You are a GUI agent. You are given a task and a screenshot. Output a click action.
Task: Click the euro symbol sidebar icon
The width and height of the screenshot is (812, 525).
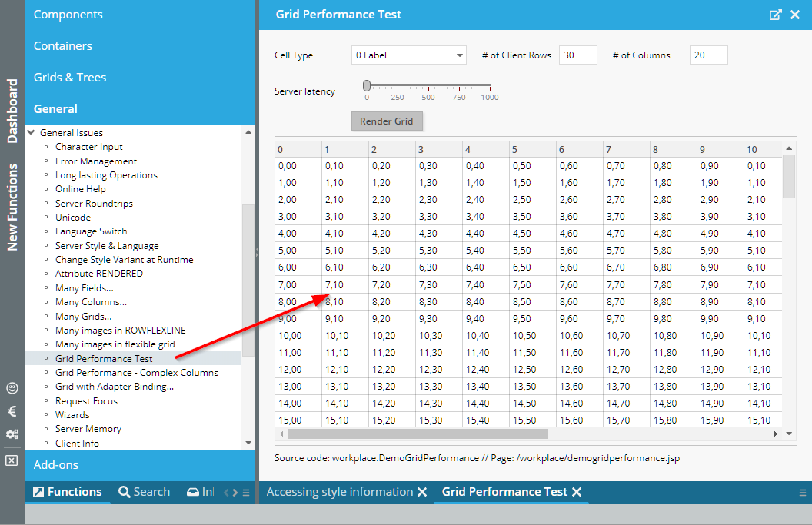pos(12,411)
